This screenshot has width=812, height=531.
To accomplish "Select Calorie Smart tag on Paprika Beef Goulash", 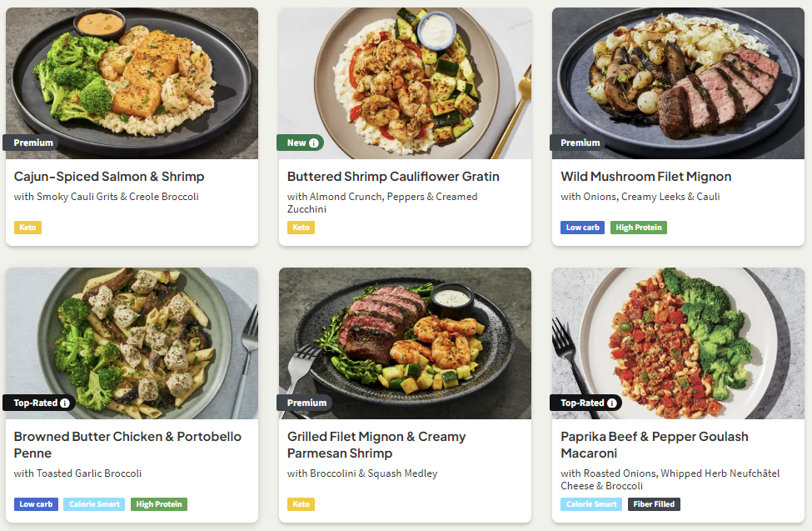I will (590, 504).
